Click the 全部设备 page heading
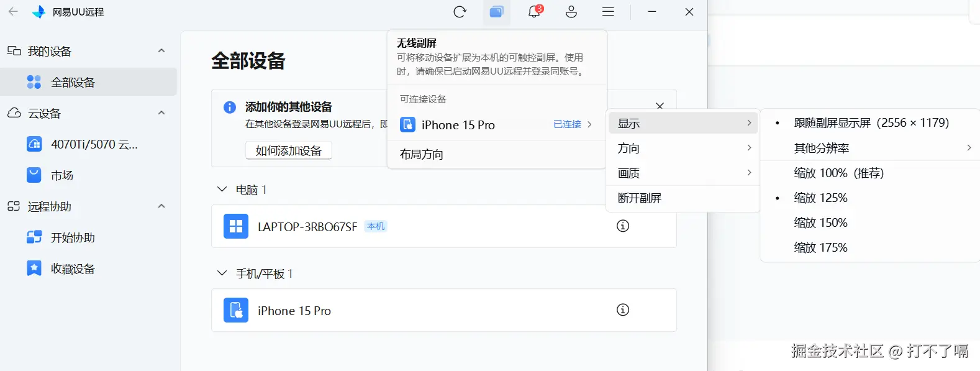This screenshot has height=371, width=980. (x=248, y=61)
